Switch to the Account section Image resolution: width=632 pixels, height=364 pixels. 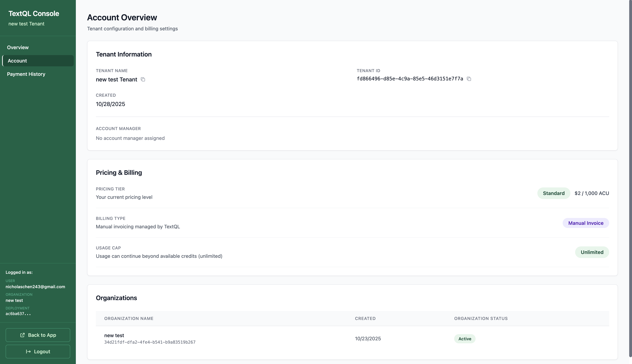coord(17,61)
